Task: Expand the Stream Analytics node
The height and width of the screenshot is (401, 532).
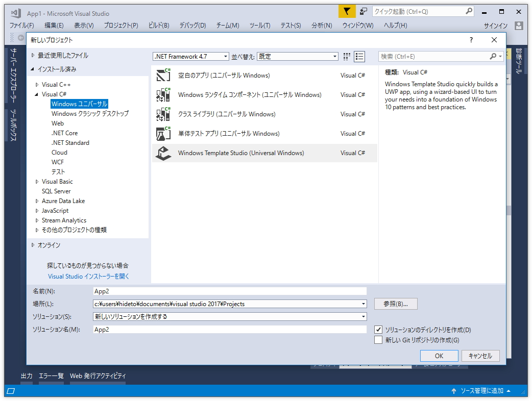Action: 37,220
